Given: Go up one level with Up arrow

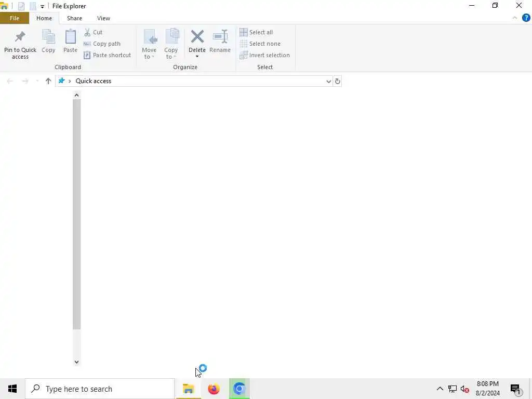Looking at the screenshot, I should tap(48, 81).
